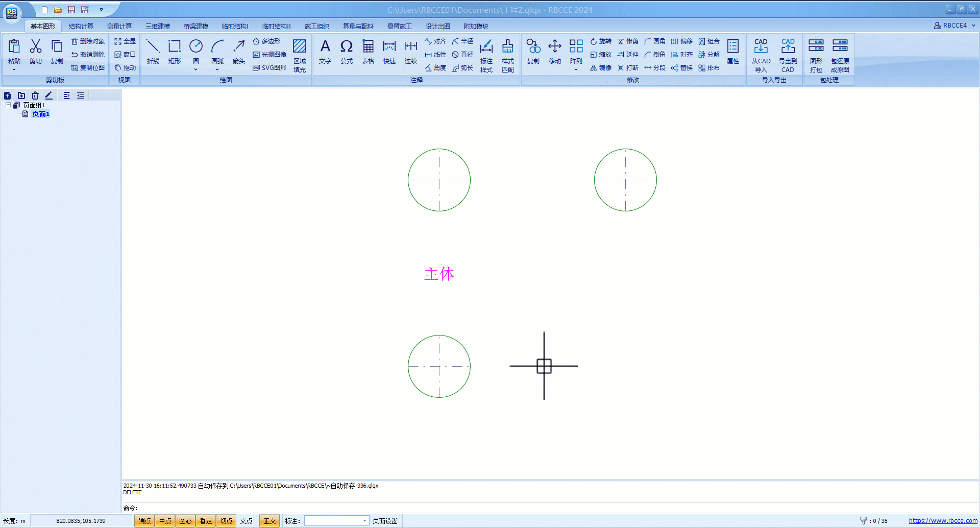
Task: Click the 表格 table icon
Action: (368, 52)
